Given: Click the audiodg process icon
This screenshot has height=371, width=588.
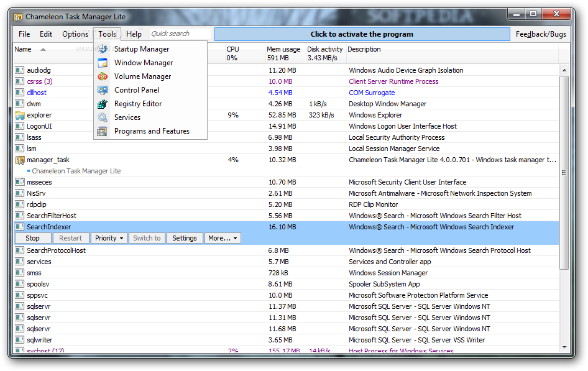Looking at the screenshot, I should point(19,70).
